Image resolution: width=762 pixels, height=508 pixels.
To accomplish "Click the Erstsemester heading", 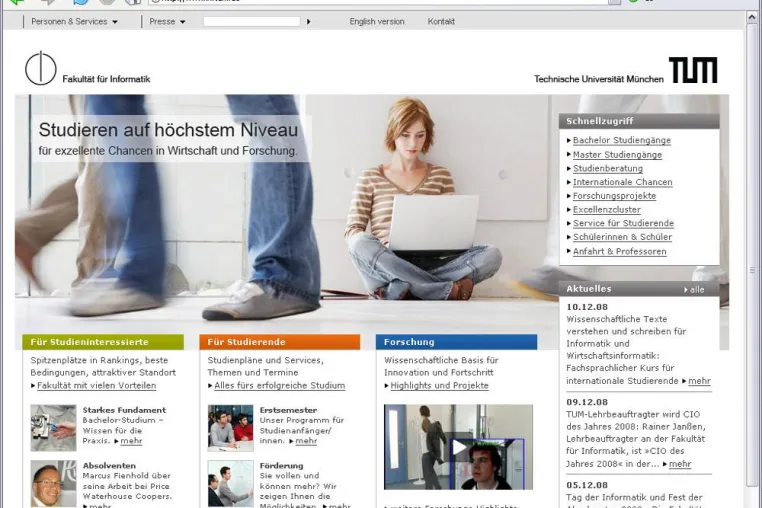I will point(288,410).
